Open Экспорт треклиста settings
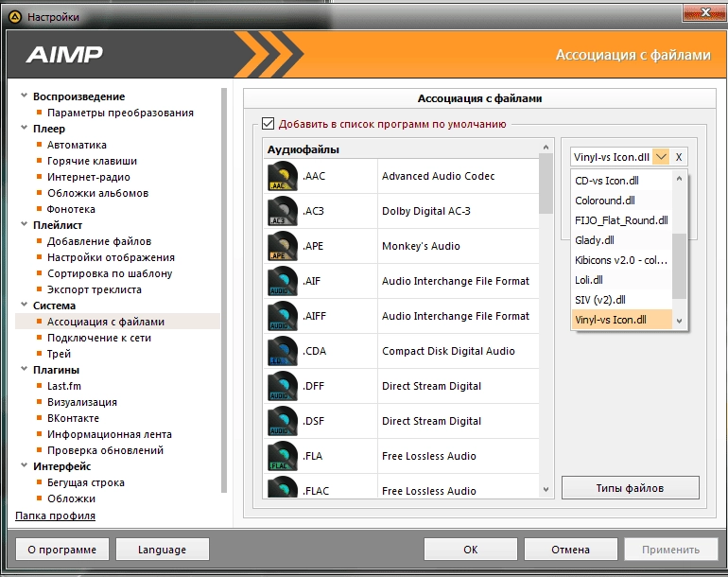The image size is (728, 577). (95, 289)
